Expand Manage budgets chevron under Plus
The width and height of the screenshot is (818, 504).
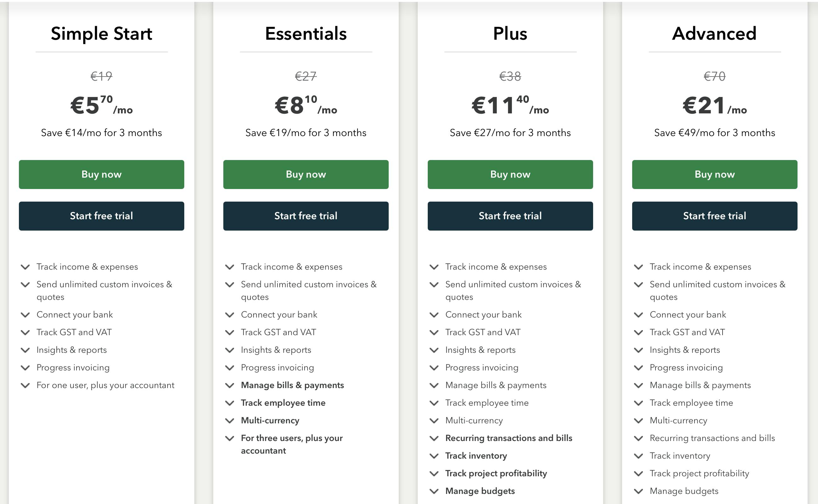(x=434, y=491)
